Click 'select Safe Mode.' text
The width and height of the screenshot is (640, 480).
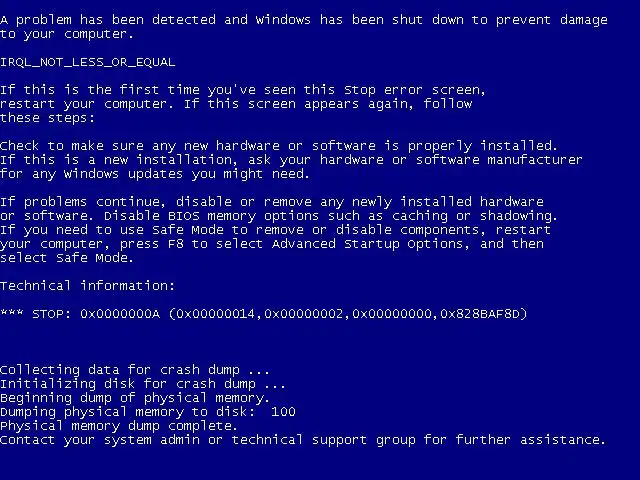tap(67, 258)
